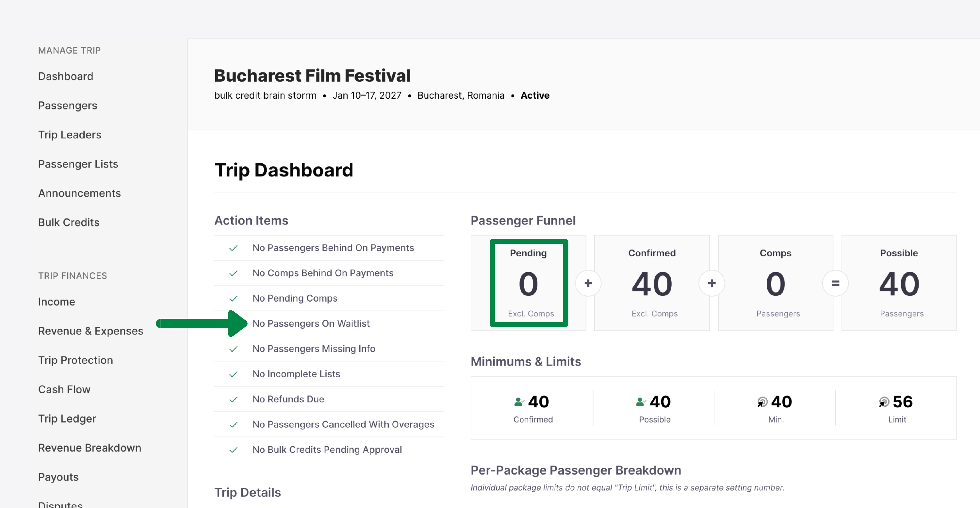
Task: Click the checkmark next to No Refunds Due
Action: pos(234,400)
